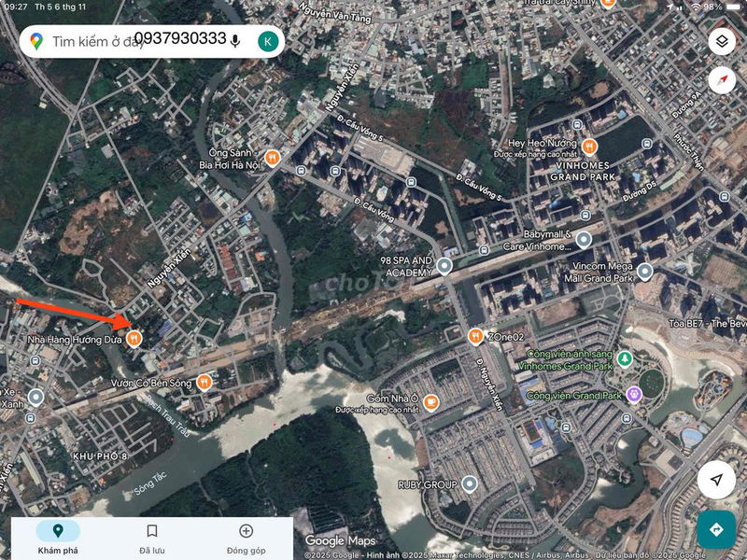Open Ông Sành Bia Hơi Hà Nội pin
The image size is (747, 560).
(273, 158)
